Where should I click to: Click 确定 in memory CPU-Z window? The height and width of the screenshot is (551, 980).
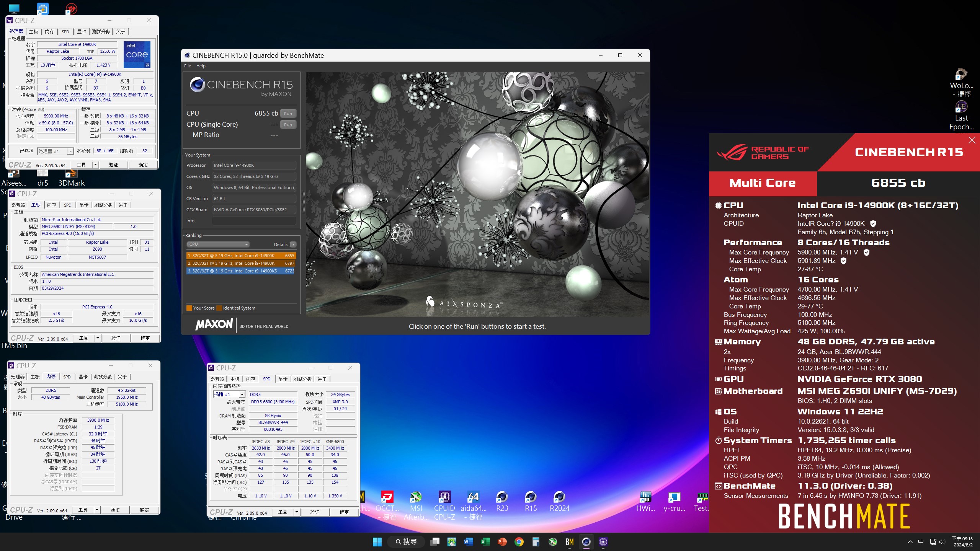(x=144, y=510)
